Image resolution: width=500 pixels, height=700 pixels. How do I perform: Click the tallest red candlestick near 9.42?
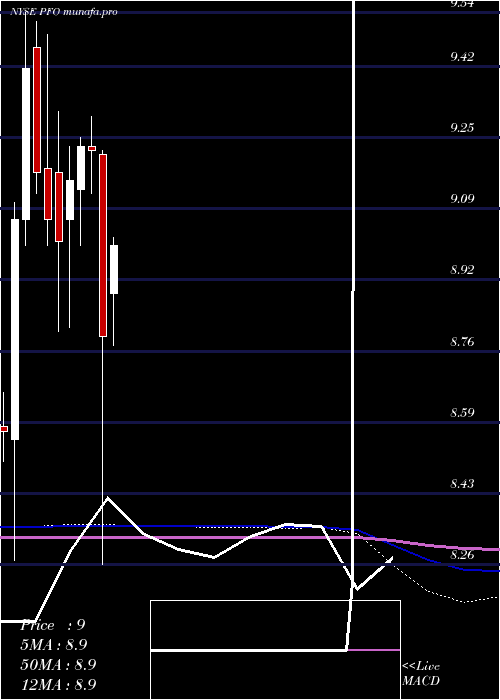point(37,109)
